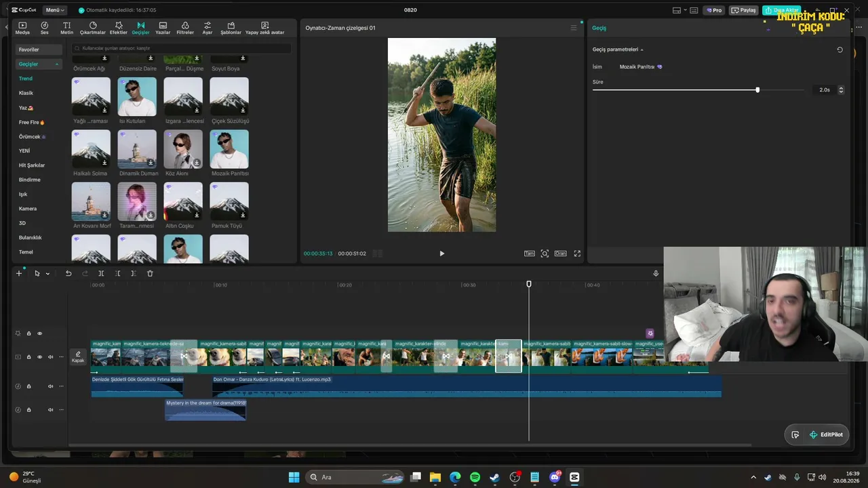This screenshot has width=868, height=488.
Task: Click the Tam preview quality button
Action: (x=530, y=253)
